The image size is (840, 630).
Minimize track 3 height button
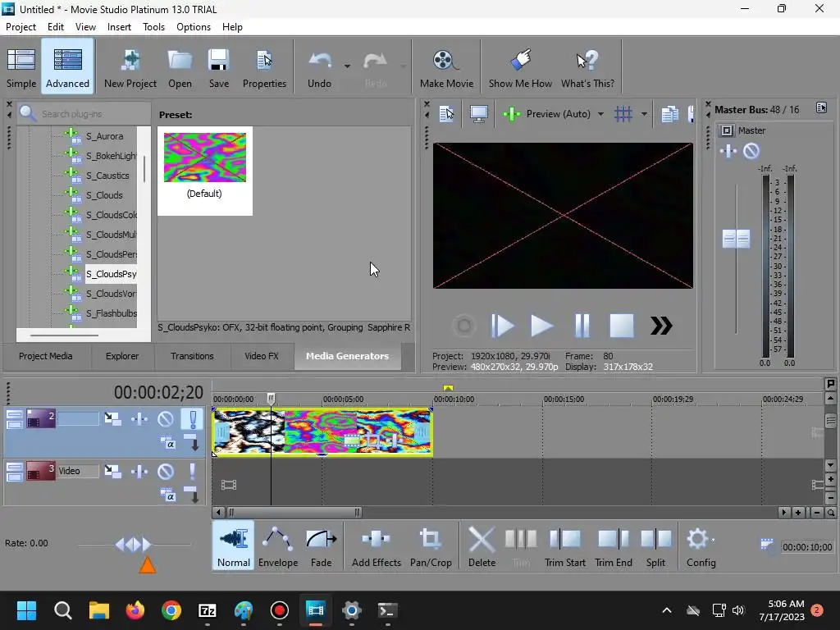point(15,467)
